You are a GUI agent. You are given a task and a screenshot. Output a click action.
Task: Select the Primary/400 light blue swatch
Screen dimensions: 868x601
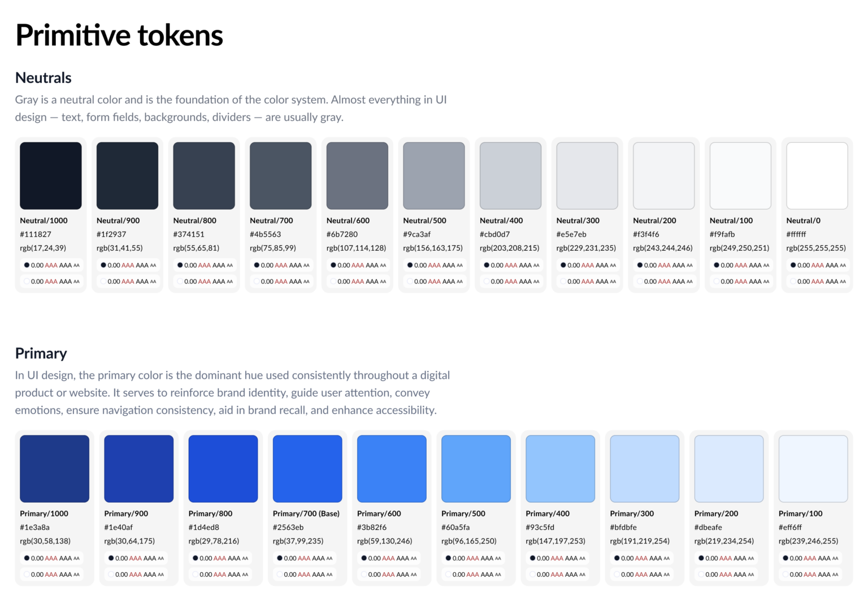pyautogui.click(x=560, y=468)
